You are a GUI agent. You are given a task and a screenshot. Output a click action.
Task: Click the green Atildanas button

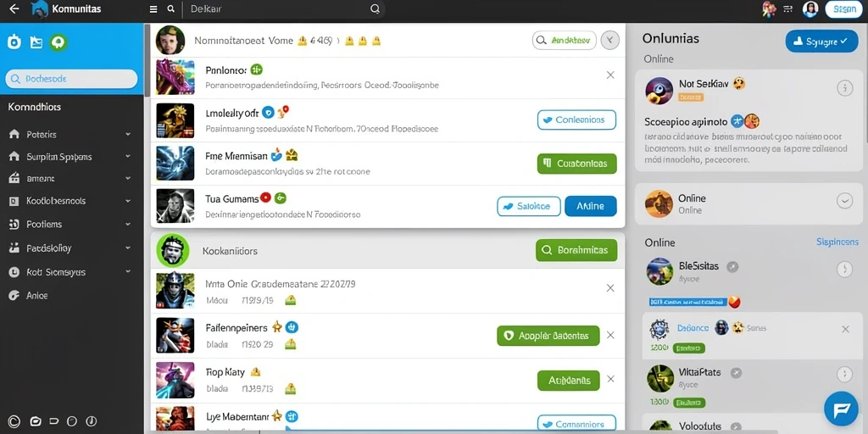click(569, 381)
